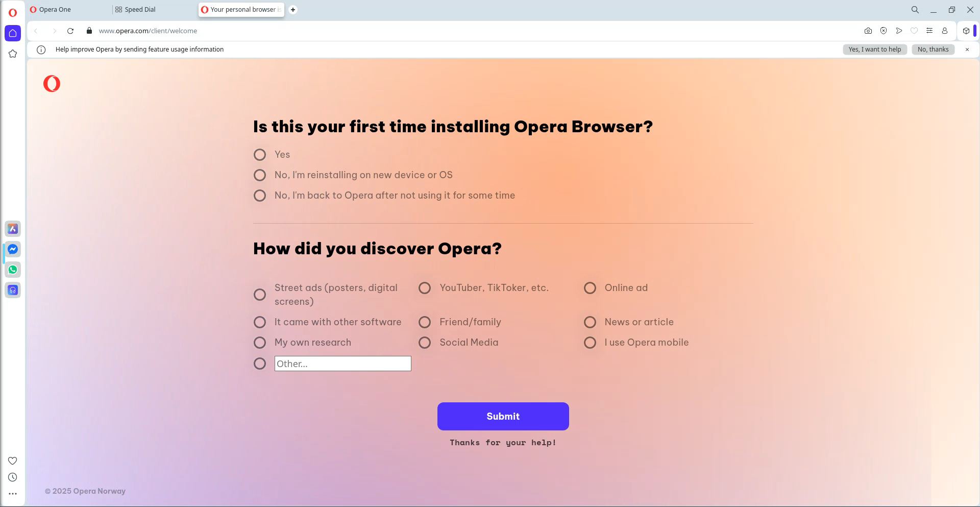Open the extensions cube icon
This screenshot has width=980, height=507.
[966, 31]
